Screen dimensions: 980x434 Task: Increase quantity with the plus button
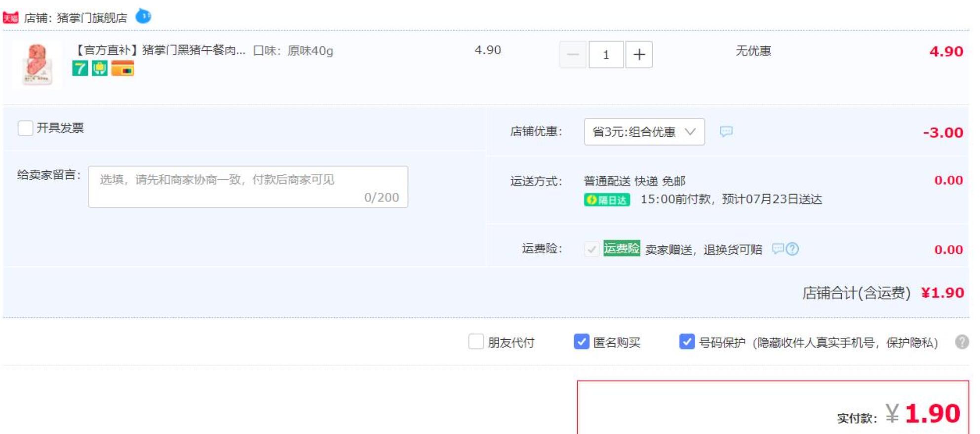tap(639, 54)
